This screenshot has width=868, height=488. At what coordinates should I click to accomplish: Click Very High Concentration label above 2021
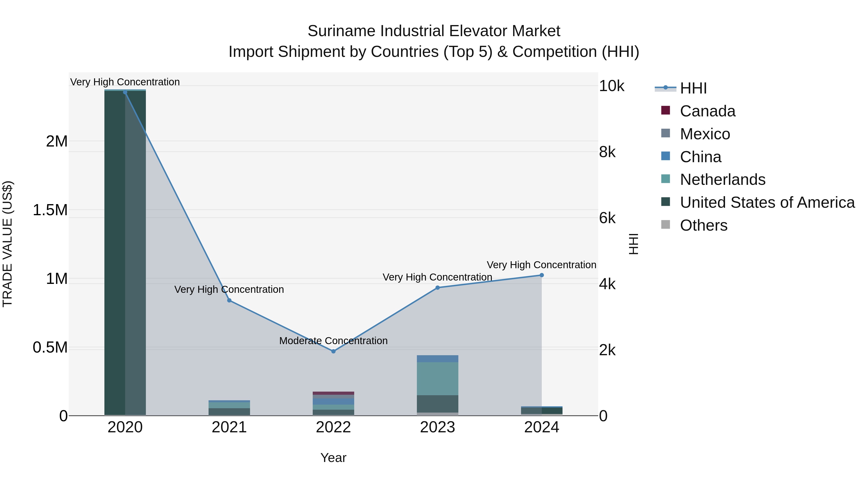229,290
